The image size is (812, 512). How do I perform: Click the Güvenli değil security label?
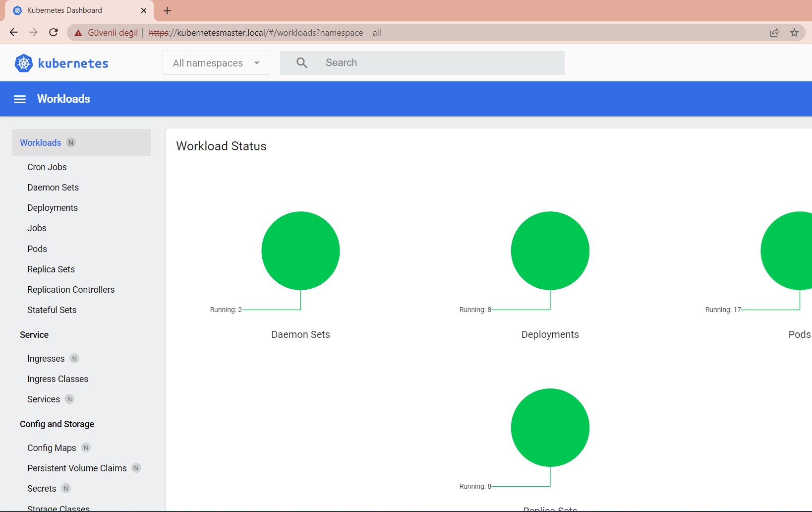point(113,33)
